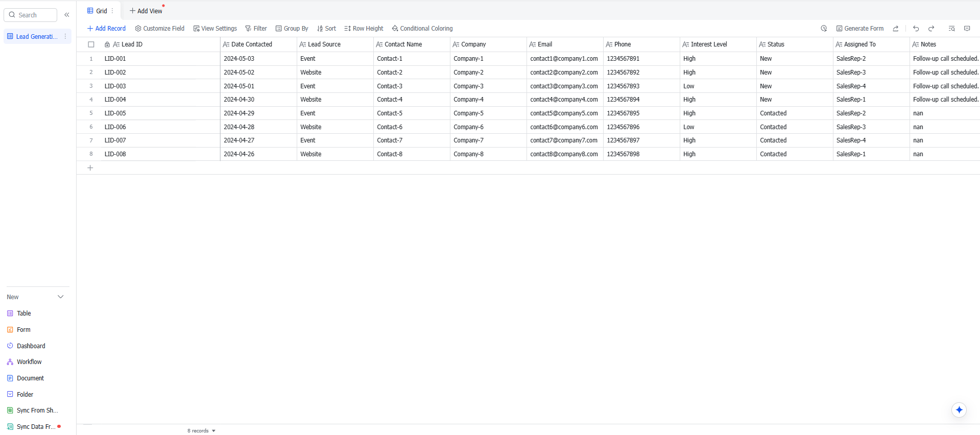
Task: Click the Phone column header
Action: 641,44
